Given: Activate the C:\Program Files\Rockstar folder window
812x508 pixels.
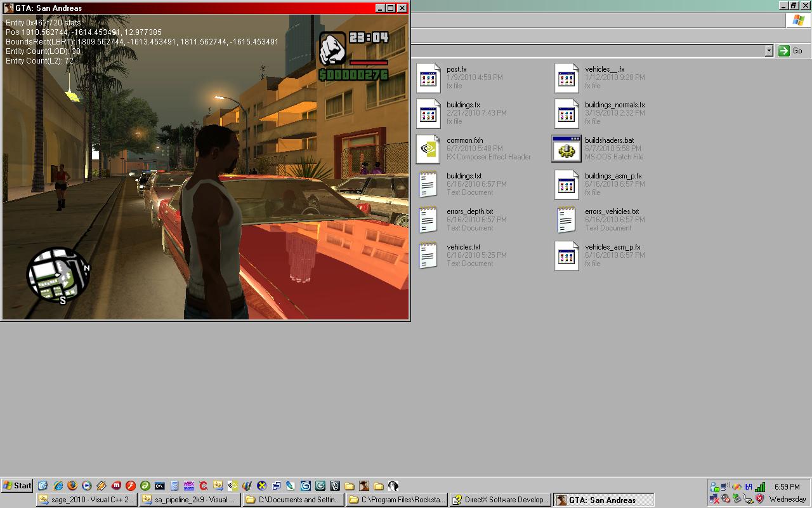Looking at the screenshot, I should coord(396,500).
